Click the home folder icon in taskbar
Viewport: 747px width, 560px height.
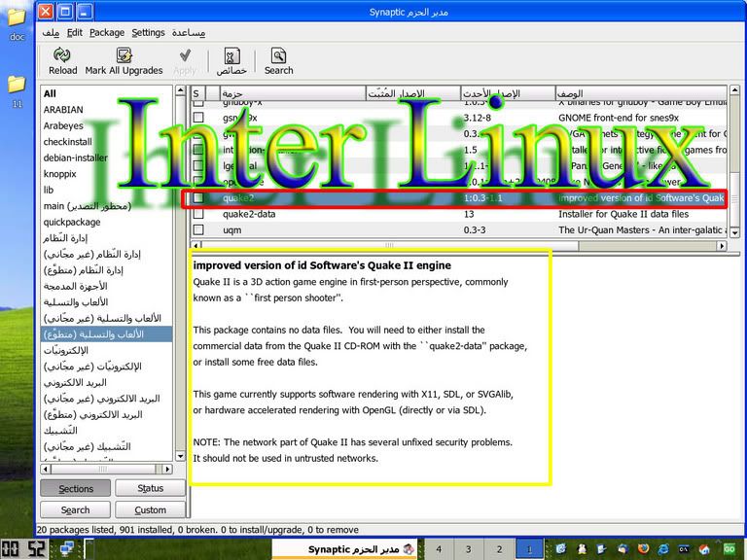(704, 549)
